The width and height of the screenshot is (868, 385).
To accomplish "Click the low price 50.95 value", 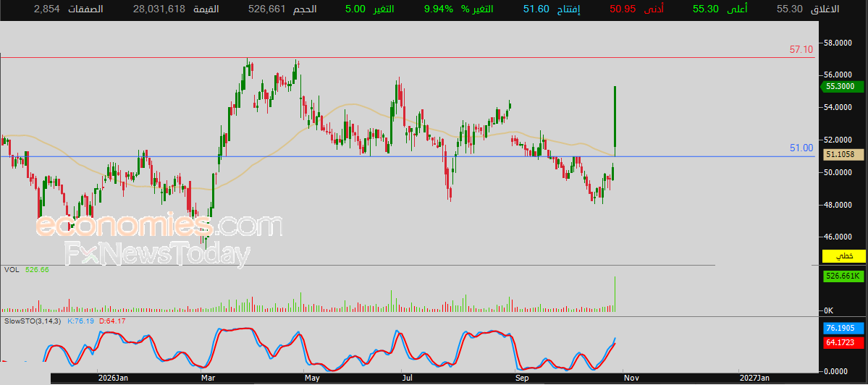I will coord(622,9).
